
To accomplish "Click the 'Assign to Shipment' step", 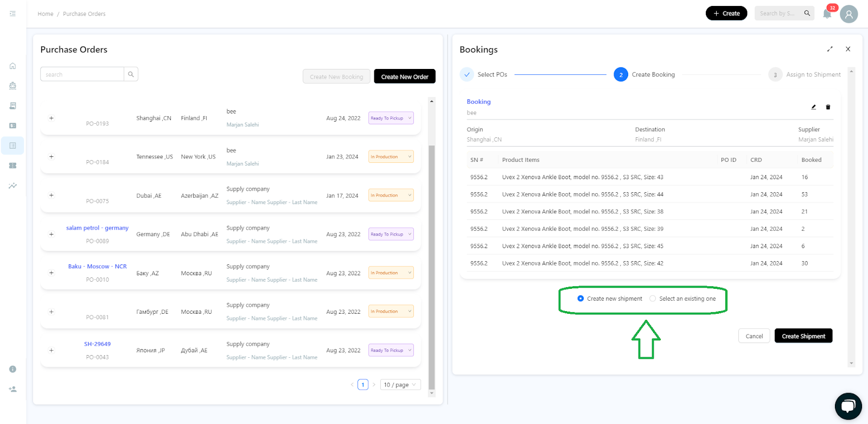I will pyautogui.click(x=813, y=75).
